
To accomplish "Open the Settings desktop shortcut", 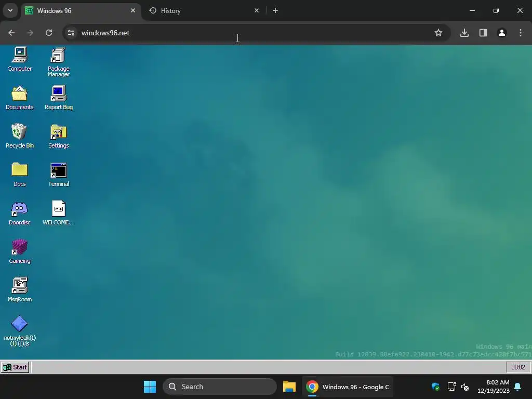I will click(58, 136).
